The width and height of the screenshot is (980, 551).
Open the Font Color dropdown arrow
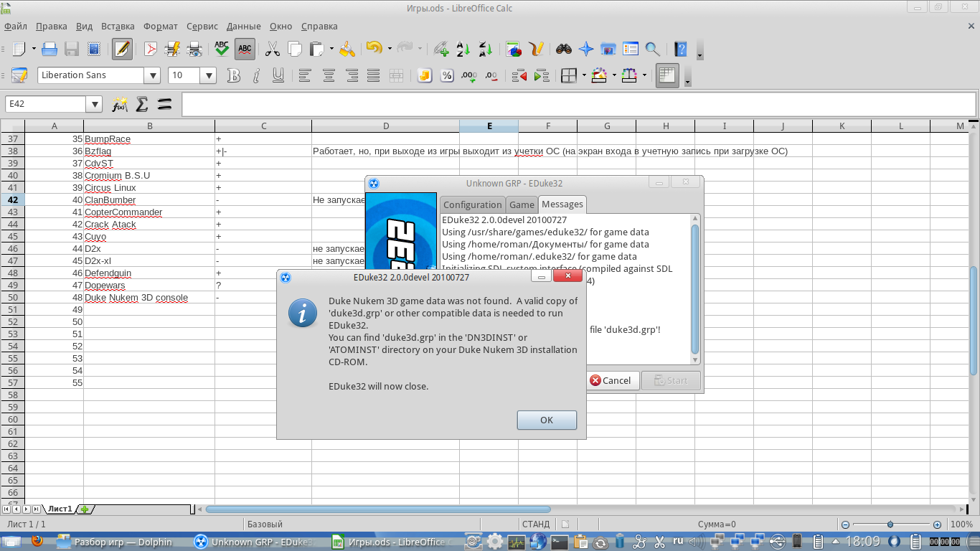644,75
